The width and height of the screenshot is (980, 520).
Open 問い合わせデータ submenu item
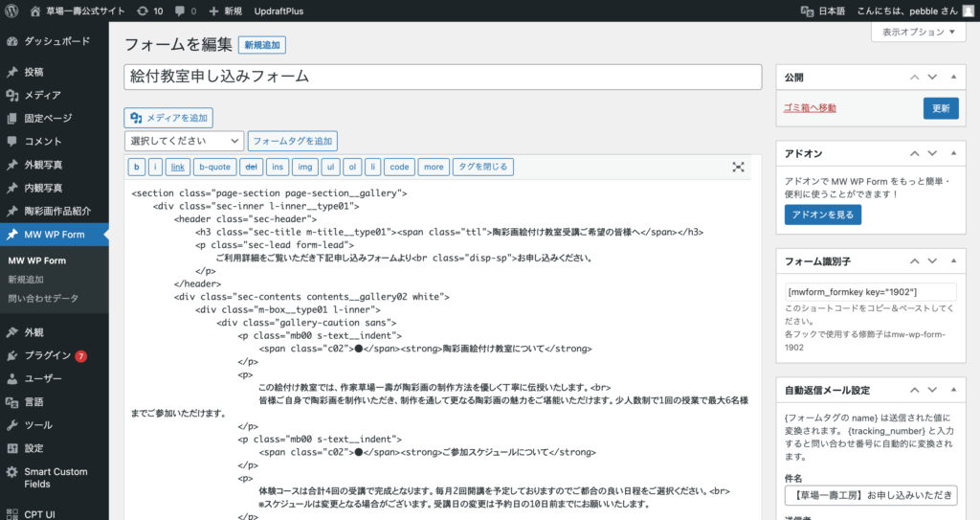(x=43, y=298)
